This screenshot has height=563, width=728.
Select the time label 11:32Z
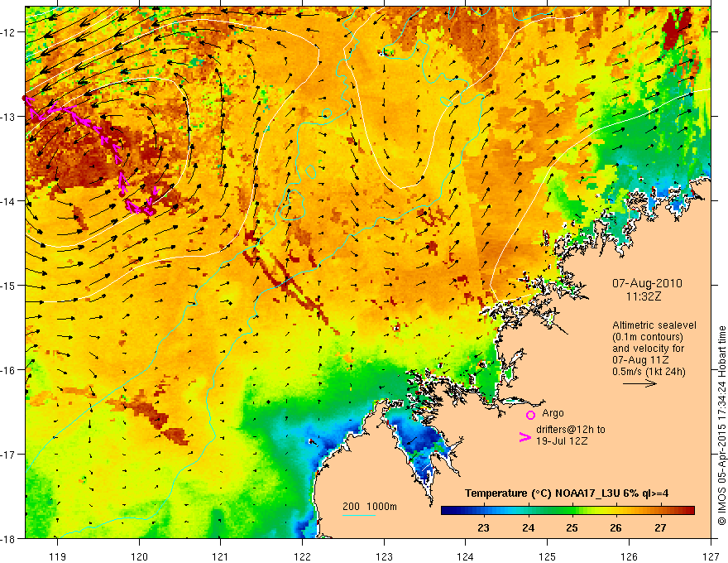[x=643, y=296]
